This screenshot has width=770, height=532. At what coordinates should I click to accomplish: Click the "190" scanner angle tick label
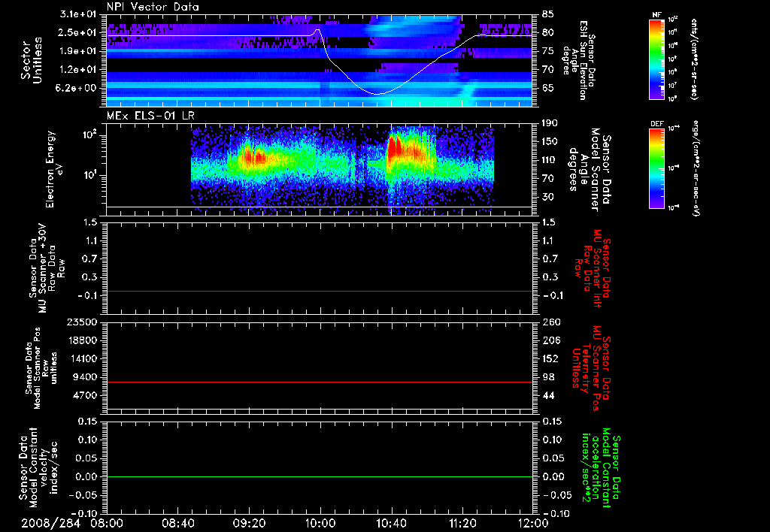pyautogui.click(x=550, y=123)
